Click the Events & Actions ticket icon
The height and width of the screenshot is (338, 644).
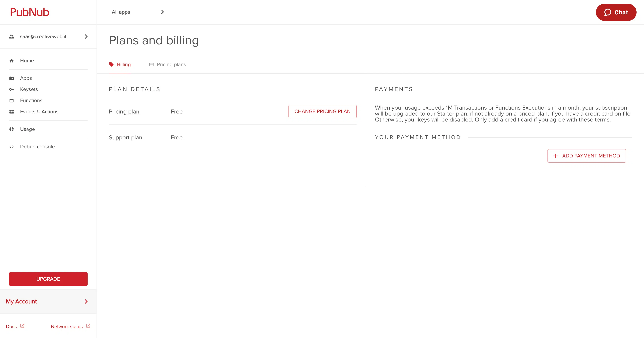pyautogui.click(x=12, y=112)
